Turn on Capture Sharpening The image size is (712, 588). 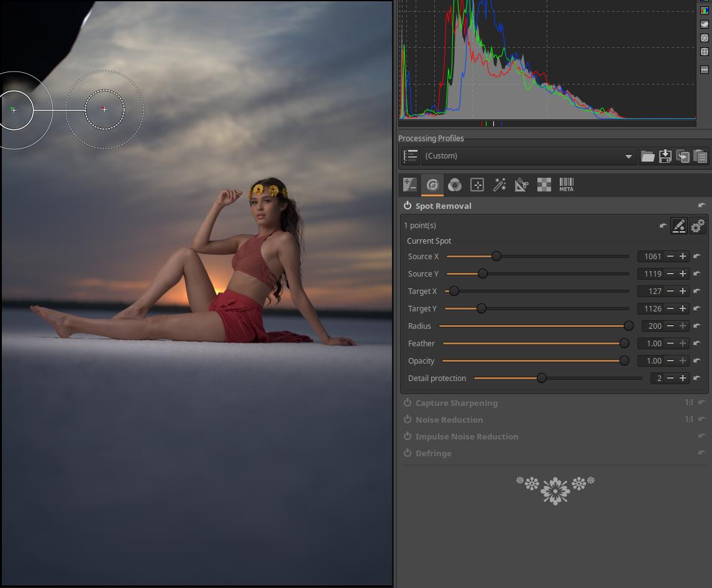[408, 403]
